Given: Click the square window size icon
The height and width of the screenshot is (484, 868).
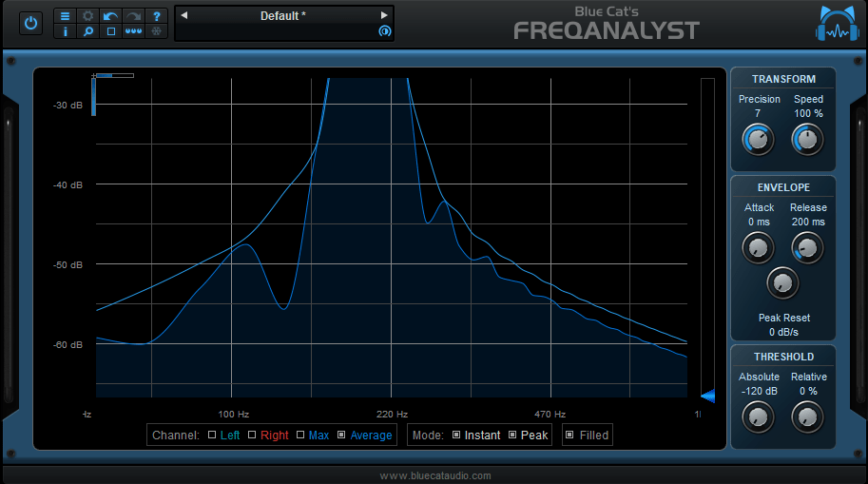Looking at the screenshot, I should 110,31.
